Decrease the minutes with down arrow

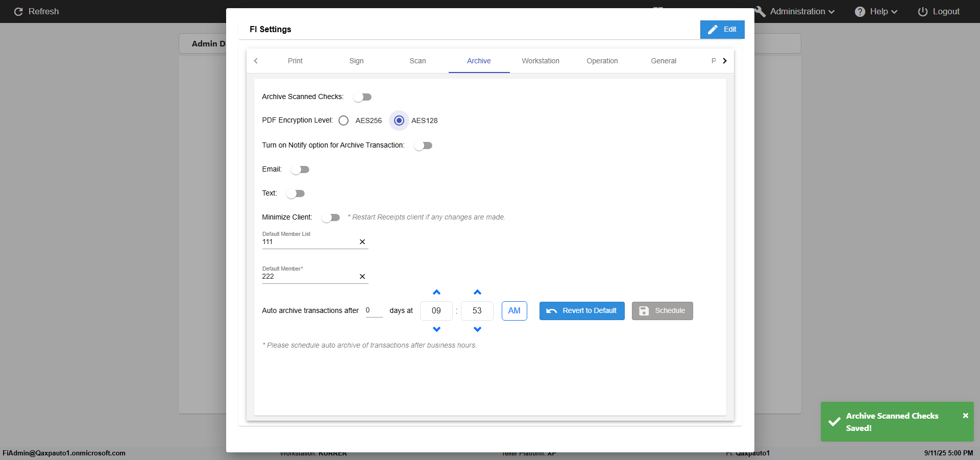coord(477,329)
